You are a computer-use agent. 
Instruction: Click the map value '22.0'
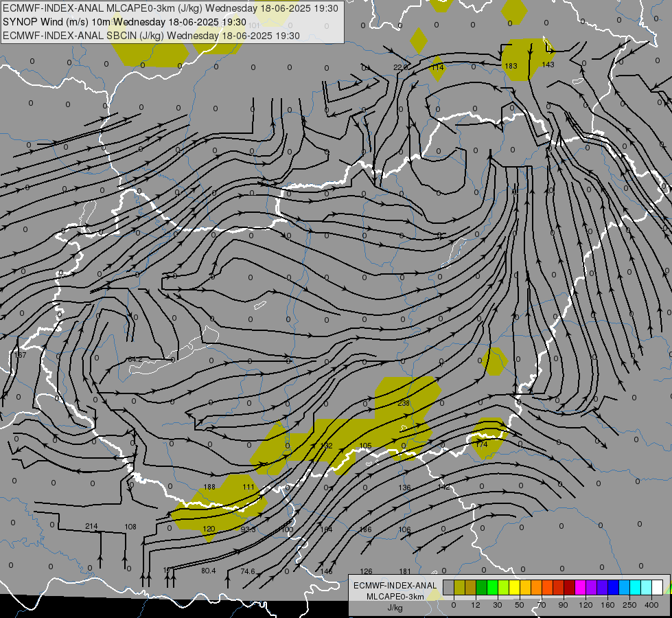point(400,67)
